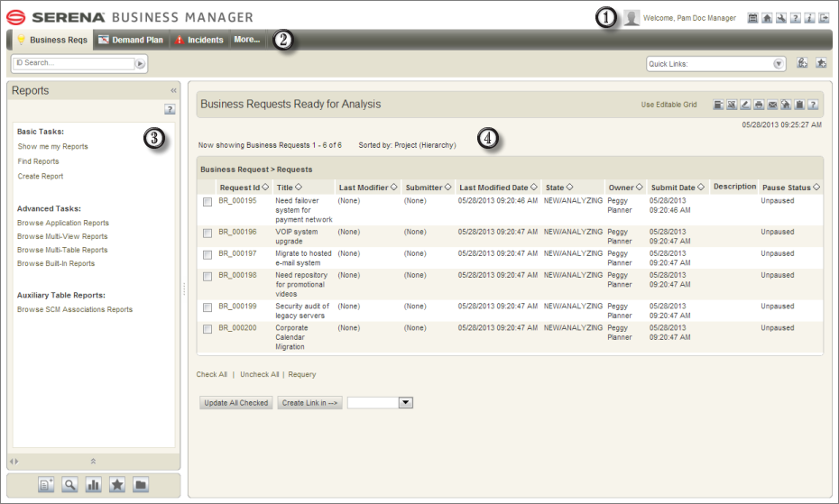
Task: Open the Quick Links dropdown
Action: click(x=778, y=64)
